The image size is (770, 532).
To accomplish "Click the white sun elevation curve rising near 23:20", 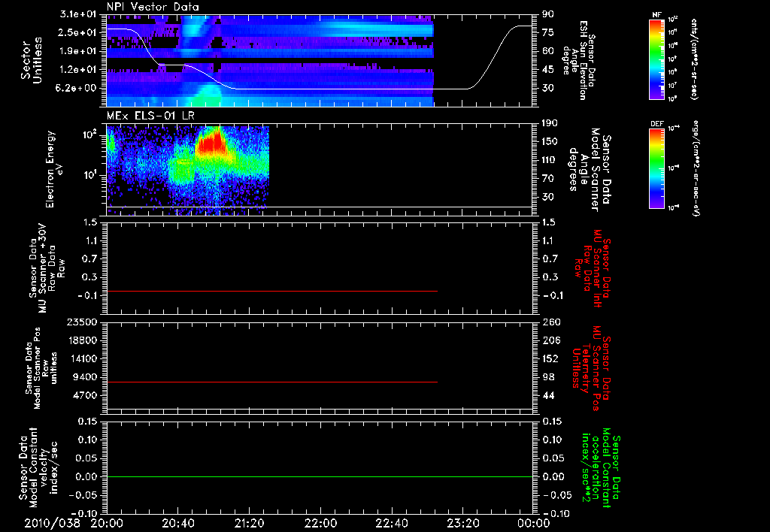I will (x=493, y=56).
